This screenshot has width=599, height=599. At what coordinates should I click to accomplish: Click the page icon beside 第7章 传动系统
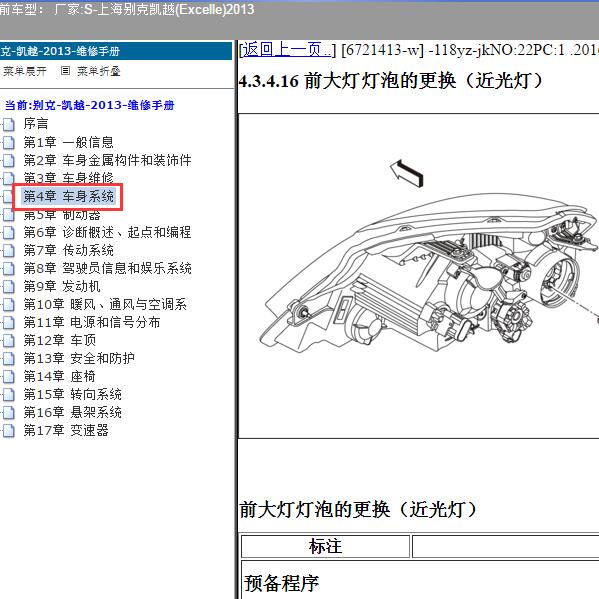pos(8,251)
